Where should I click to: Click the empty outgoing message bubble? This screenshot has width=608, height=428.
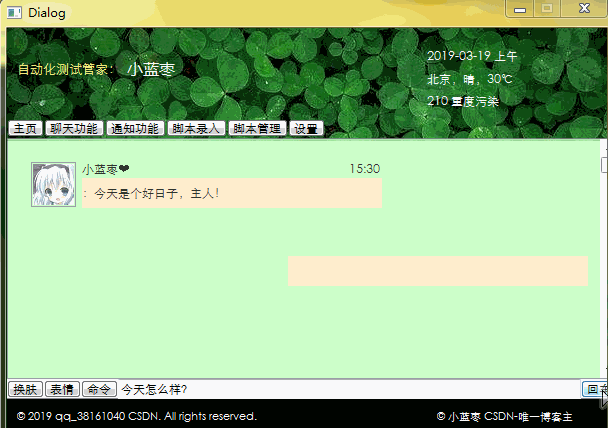point(438,271)
